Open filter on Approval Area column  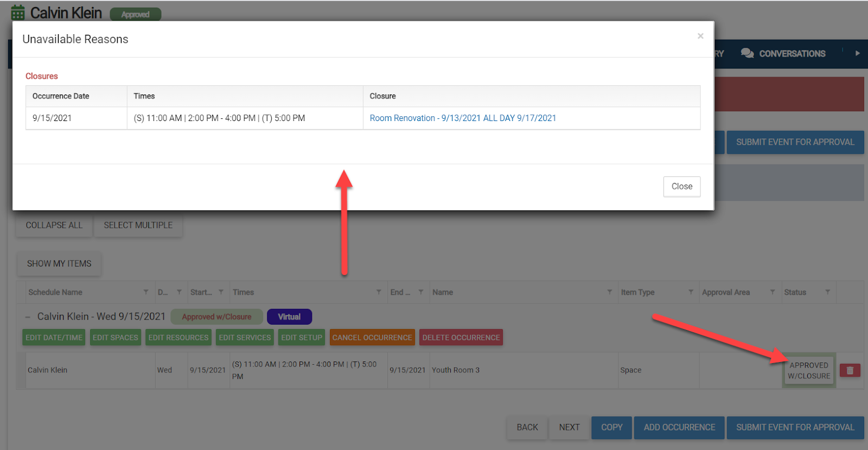[x=773, y=292]
